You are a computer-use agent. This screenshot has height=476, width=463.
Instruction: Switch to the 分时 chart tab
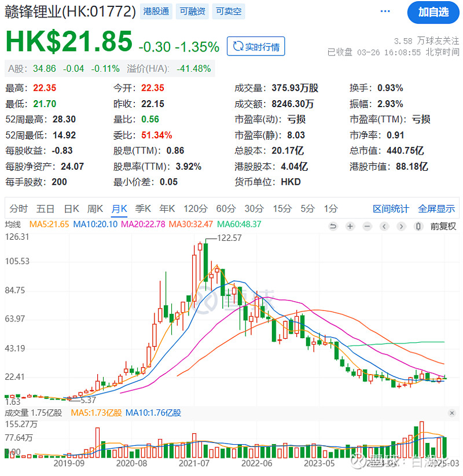(19, 208)
